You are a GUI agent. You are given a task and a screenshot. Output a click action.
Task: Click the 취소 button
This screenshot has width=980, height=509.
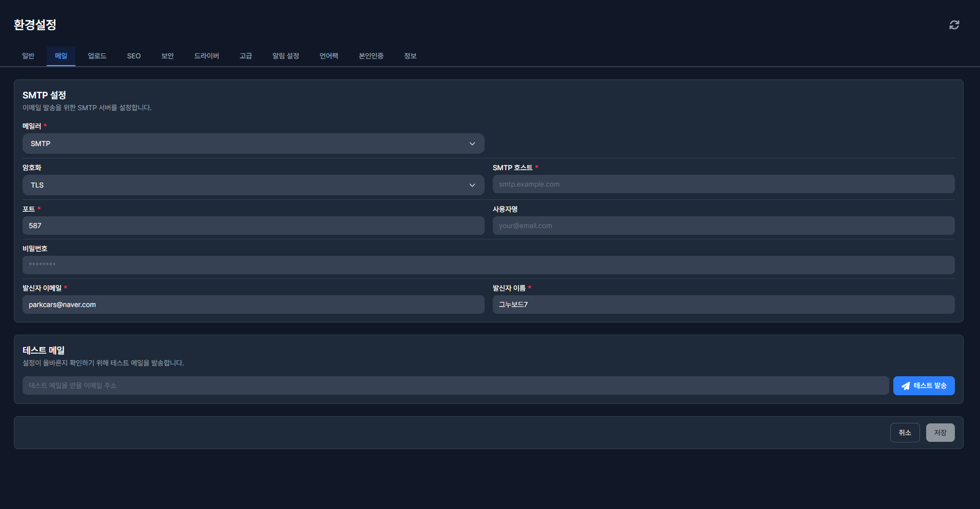point(905,433)
